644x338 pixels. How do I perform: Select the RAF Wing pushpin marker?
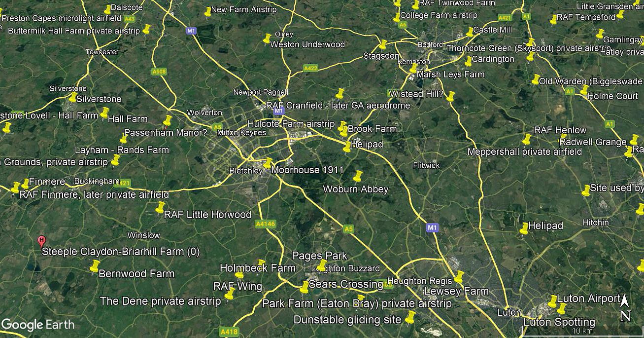pyautogui.click(x=229, y=294)
